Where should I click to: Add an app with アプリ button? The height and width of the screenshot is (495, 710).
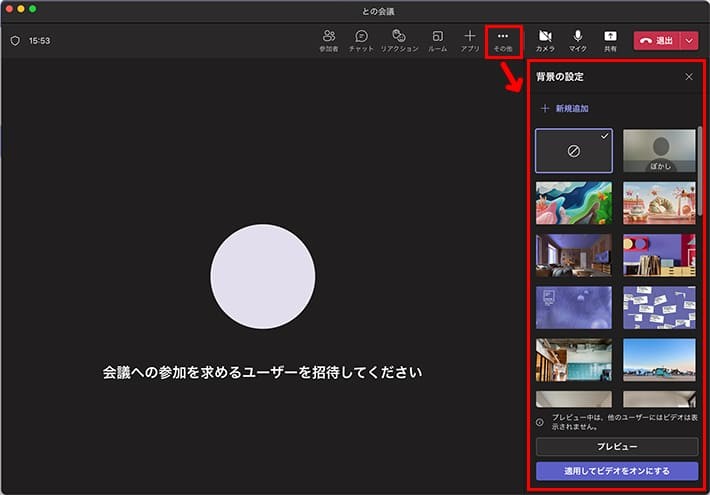click(x=470, y=41)
